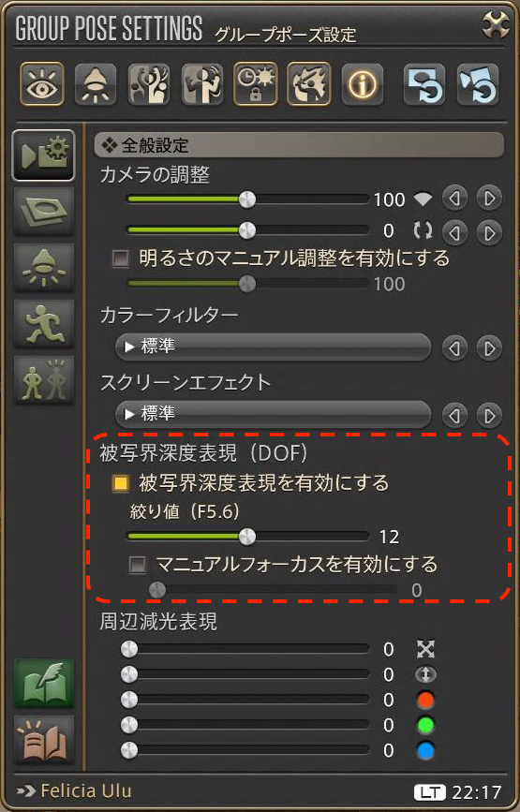Screen dimensions: 520x812
Task: Click the orange open book icon
Action: tap(44, 740)
